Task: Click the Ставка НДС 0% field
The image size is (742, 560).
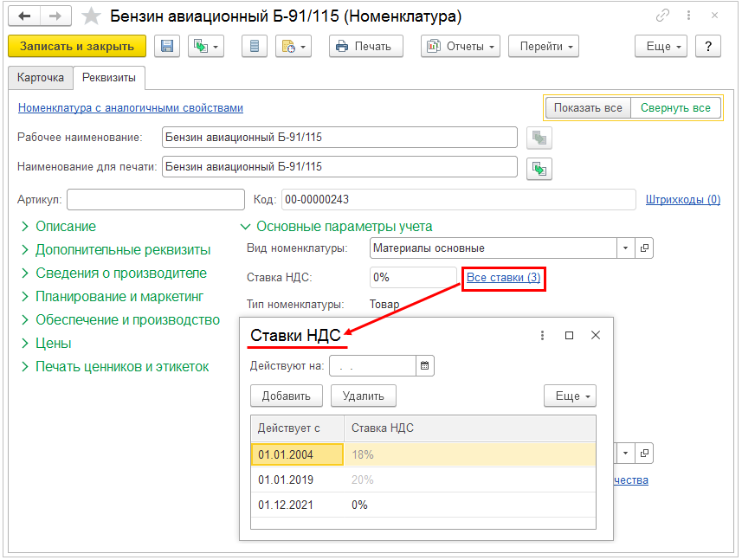Action: tap(413, 278)
